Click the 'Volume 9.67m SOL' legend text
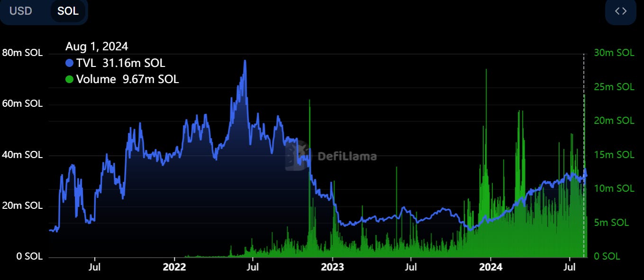 tap(127, 79)
